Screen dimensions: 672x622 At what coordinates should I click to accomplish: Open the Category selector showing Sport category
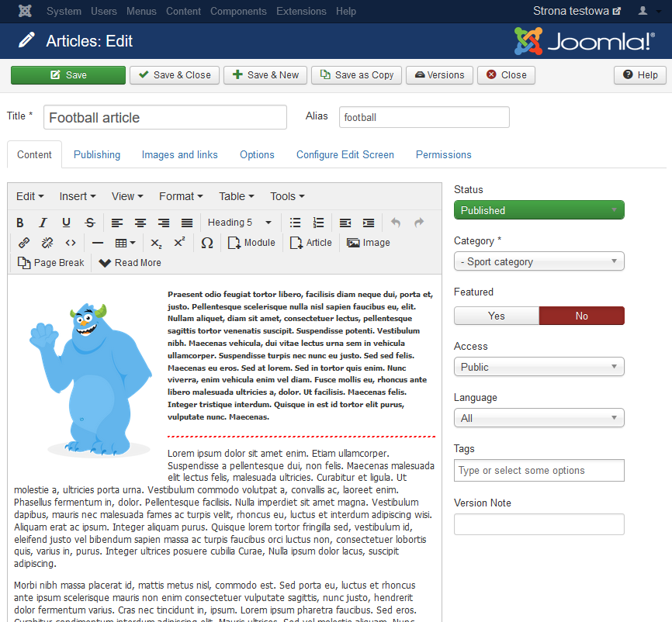coord(539,261)
